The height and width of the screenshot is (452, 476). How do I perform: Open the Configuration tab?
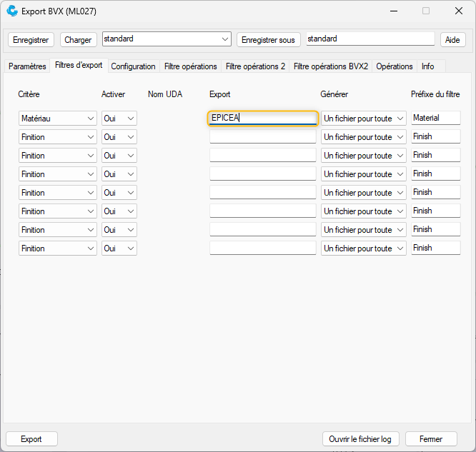click(x=133, y=66)
